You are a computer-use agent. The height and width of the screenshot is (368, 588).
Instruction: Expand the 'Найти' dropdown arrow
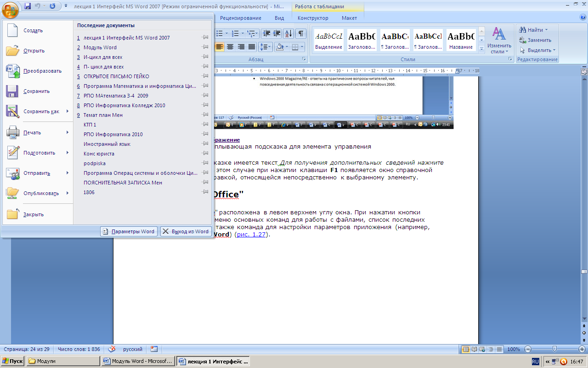[546, 30]
